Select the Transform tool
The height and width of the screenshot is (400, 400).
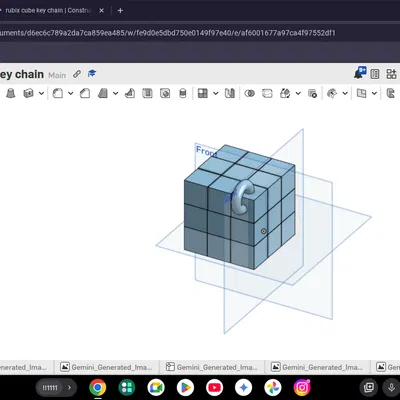[285, 93]
